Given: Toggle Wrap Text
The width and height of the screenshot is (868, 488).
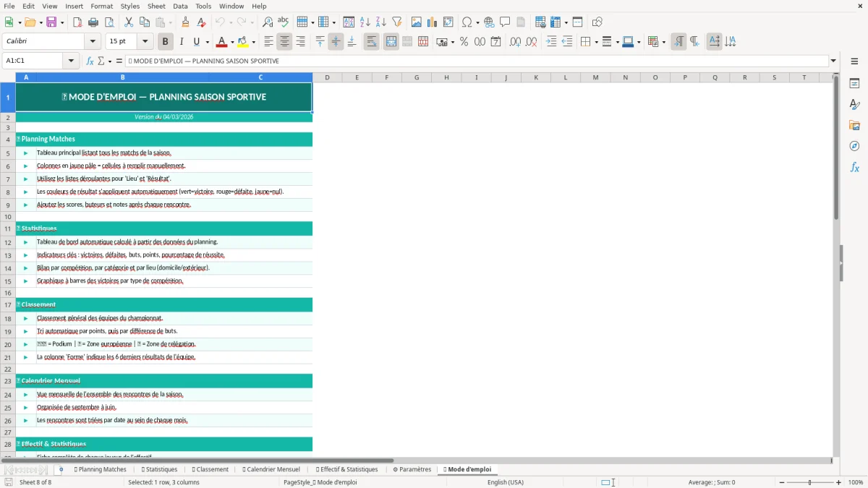Looking at the screenshot, I should pyautogui.click(x=372, y=42).
